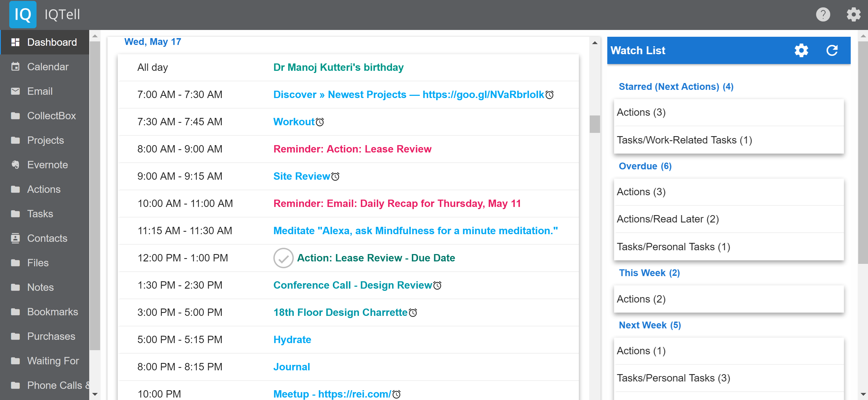Open the Email menu item
Viewport: 868px width, 400px height.
(40, 91)
